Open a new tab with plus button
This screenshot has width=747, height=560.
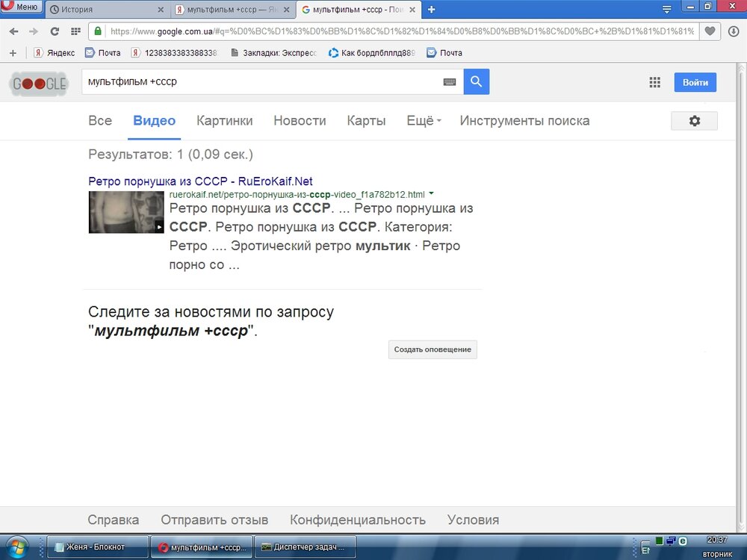tap(431, 10)
